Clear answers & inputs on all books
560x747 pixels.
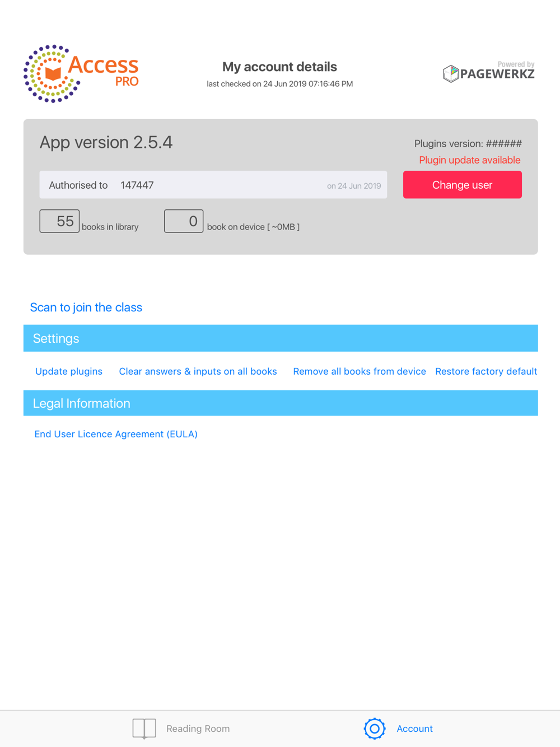point(198,371)
